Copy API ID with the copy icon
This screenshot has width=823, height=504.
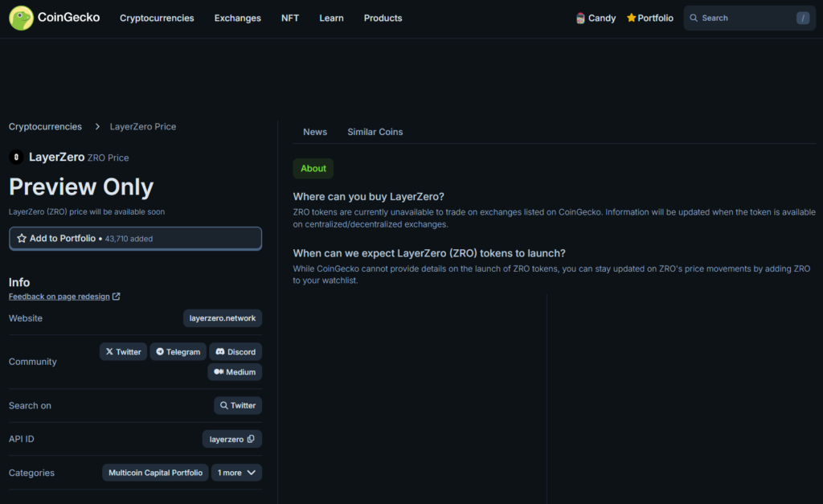[x=251, y=439]
